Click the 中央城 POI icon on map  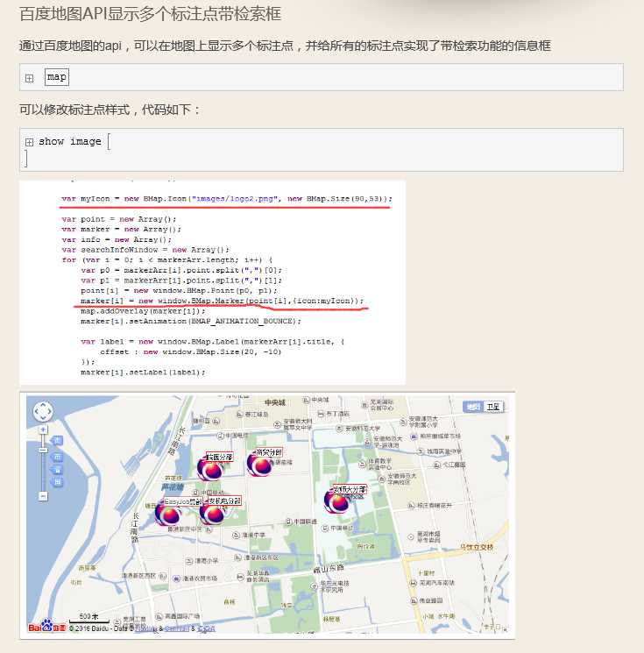click(307, 401)
